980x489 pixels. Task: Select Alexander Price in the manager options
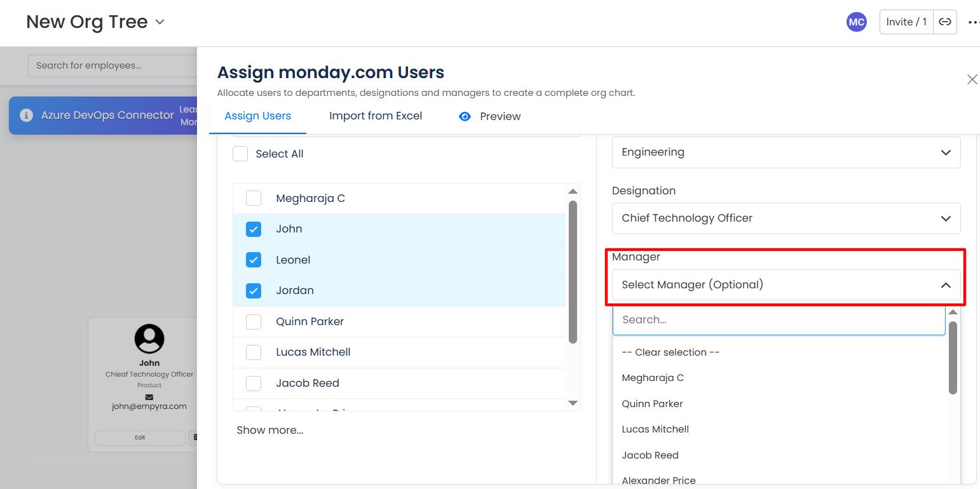(658, 481)
